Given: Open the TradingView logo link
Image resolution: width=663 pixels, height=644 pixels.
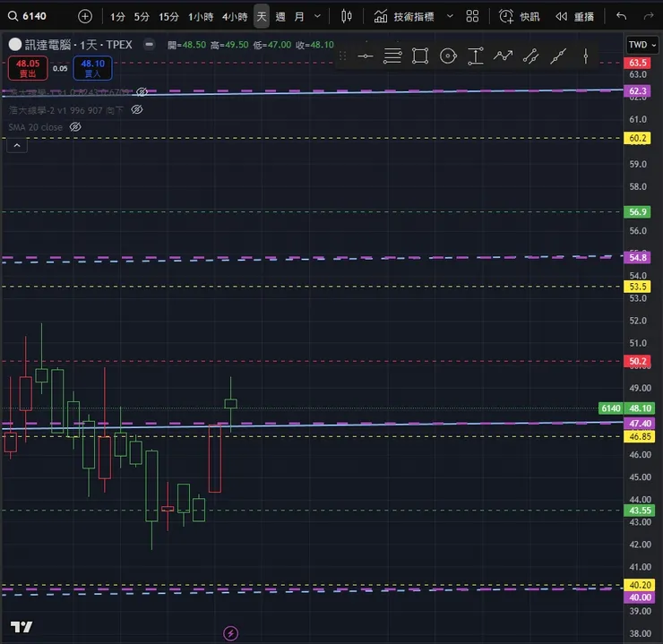Looking at the screenshot, I should 22,627.
